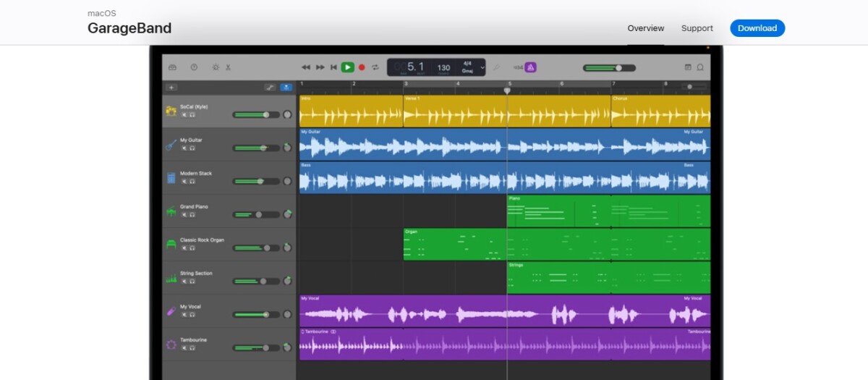Image resolution: width=868 pixels, height=380 pixels.
Task: Click the Fast Forward transport button
Action: click(x=320, y=67)
